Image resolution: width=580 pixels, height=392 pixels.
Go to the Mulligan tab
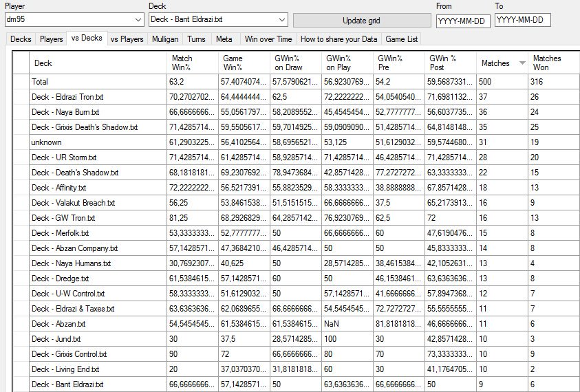[167, 39]
